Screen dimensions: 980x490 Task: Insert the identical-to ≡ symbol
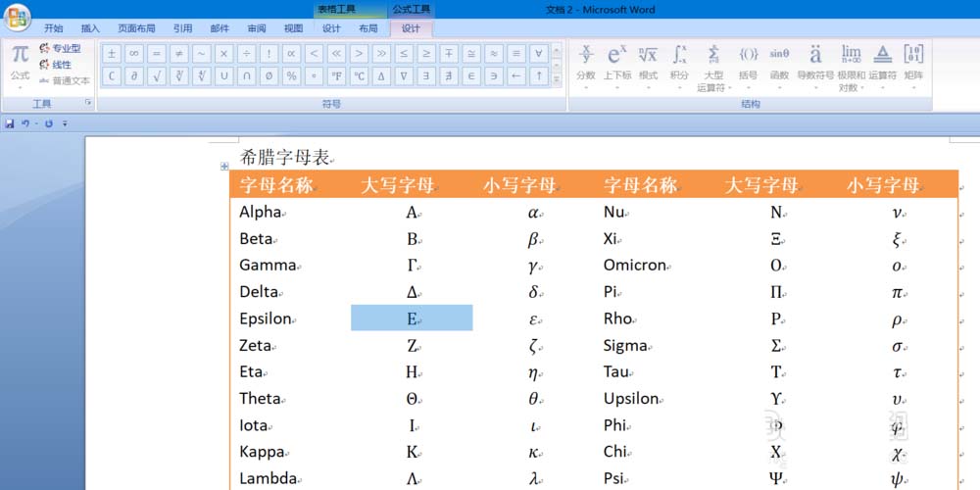click(x=516, y=54)
